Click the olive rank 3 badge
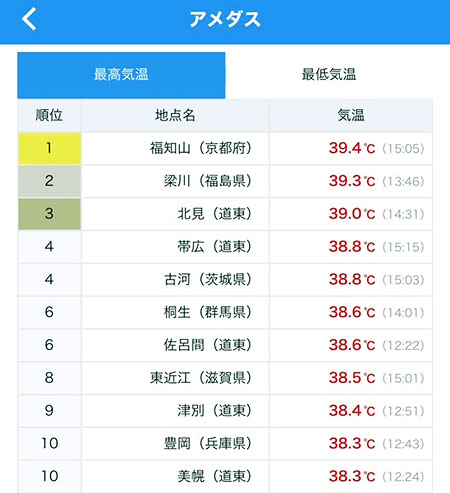 click(49, 214)
